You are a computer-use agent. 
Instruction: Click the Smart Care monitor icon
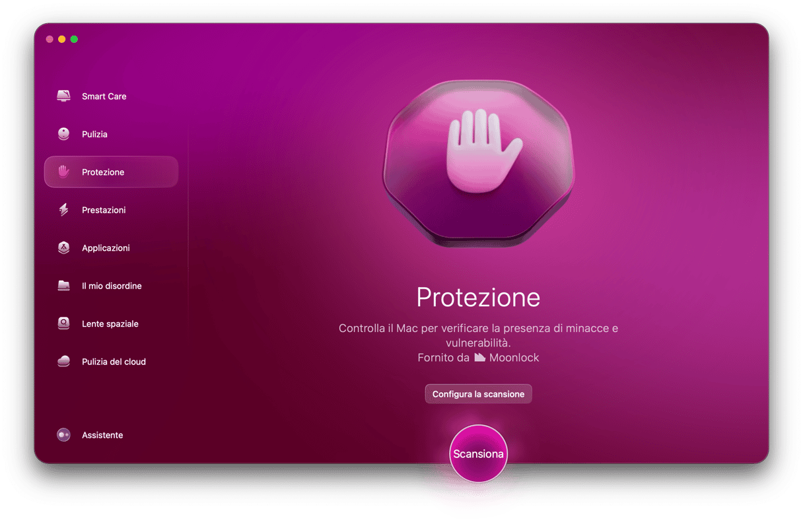63,96
